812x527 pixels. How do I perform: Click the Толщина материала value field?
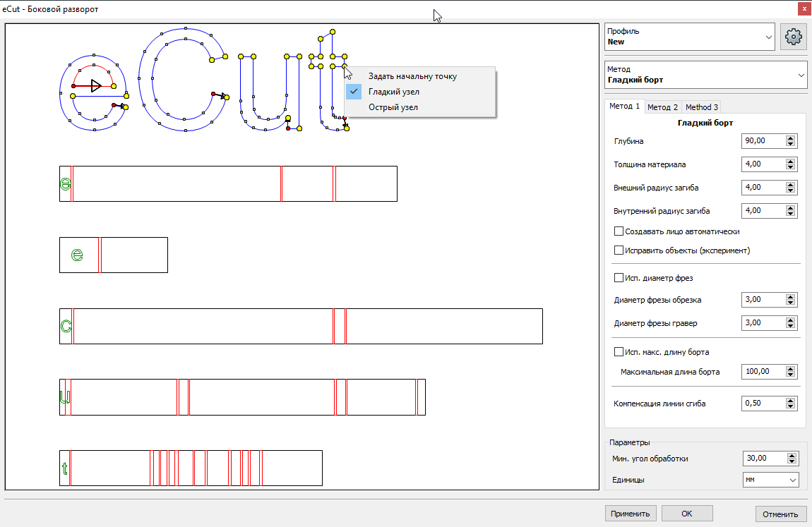tap(763, 164)
